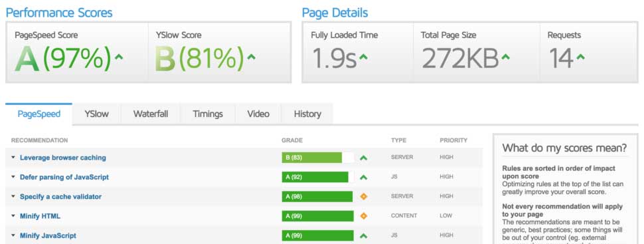The width and height of the screenshot is (644, 244).
Task: Click the up arrow next to Fully Loaded Time
Action: (x=363, y=57)
